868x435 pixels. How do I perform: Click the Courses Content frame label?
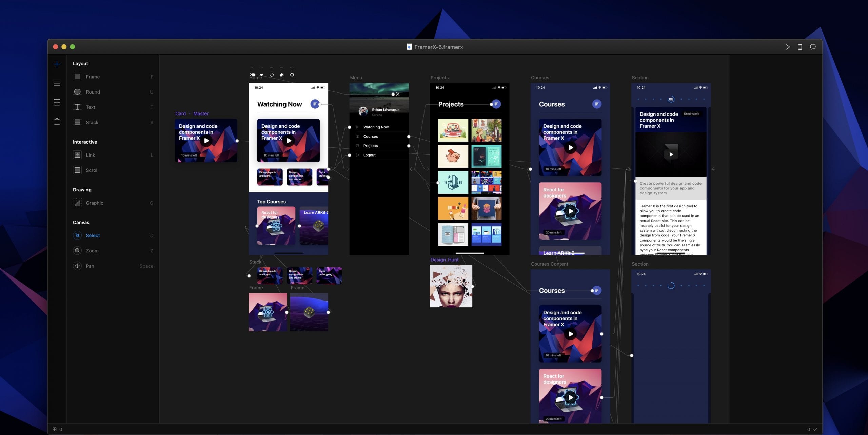coord(549,264)
